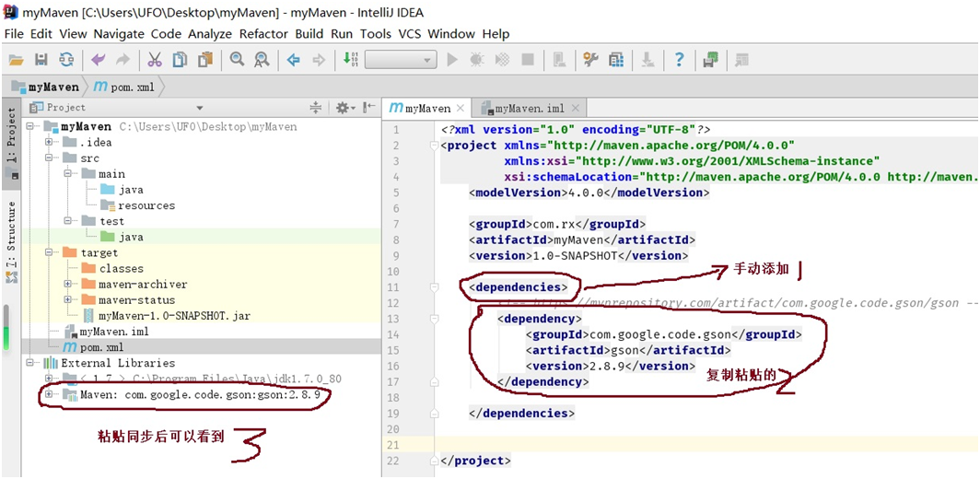The height and width of the screenshot is (479, 980).
Task: Collapse the target folder node
Action: point(49,252)
